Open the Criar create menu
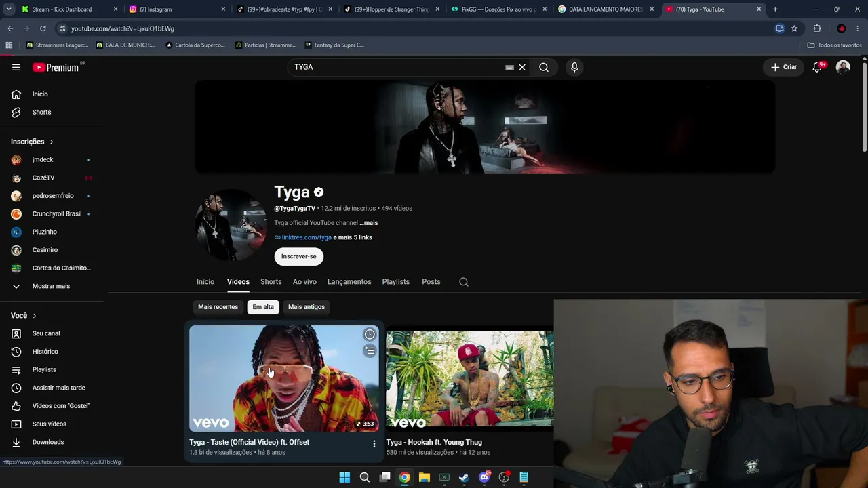868x488 pixels. (784, 67)
